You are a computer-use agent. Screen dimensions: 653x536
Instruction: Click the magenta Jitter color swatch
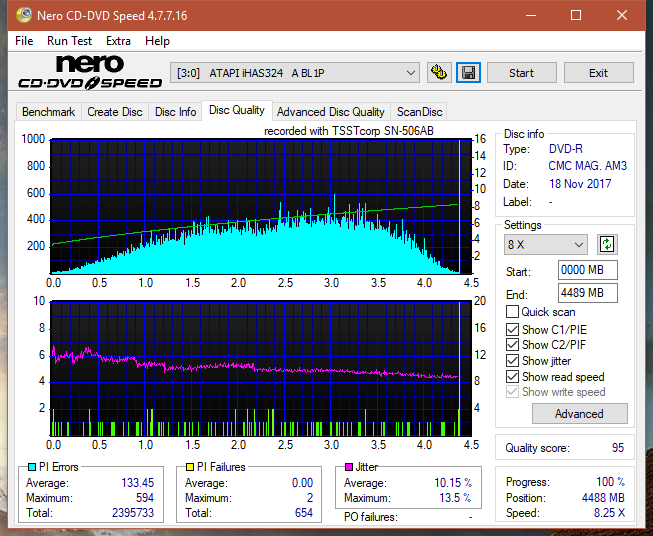coord(349,467)
